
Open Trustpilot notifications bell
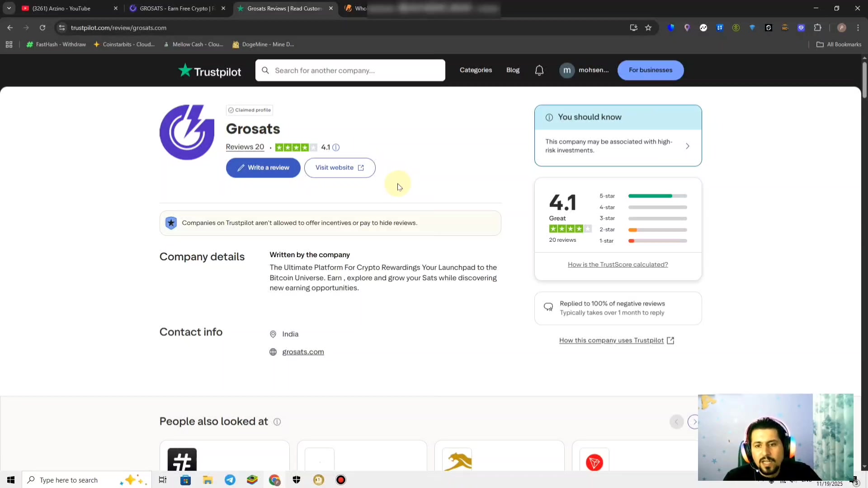539,70
